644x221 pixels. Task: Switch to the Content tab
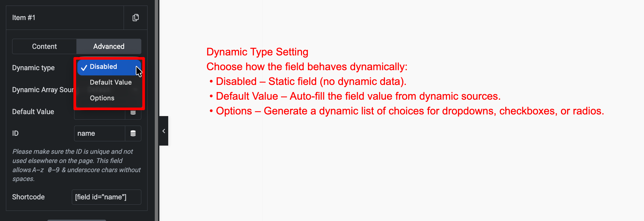click(x=44, y=47)
